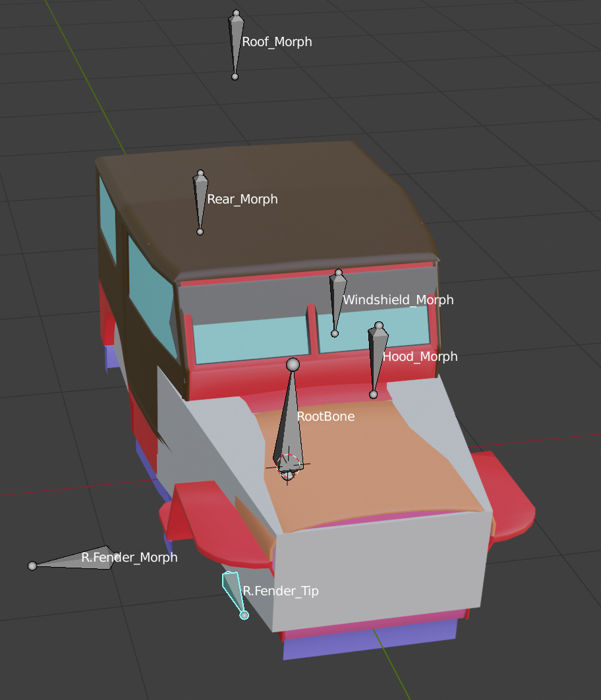Click the Roof_Morph text label
Image resolution: width=601 pixels, height=700 pixels.
[277, 41]
